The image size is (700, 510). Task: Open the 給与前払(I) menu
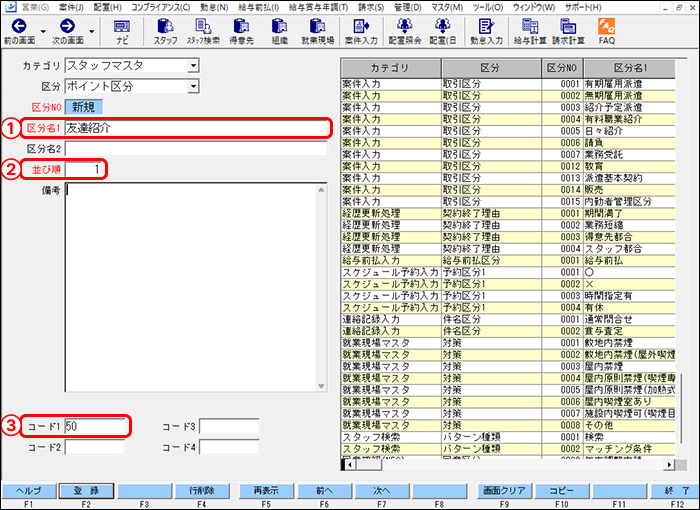259,7
